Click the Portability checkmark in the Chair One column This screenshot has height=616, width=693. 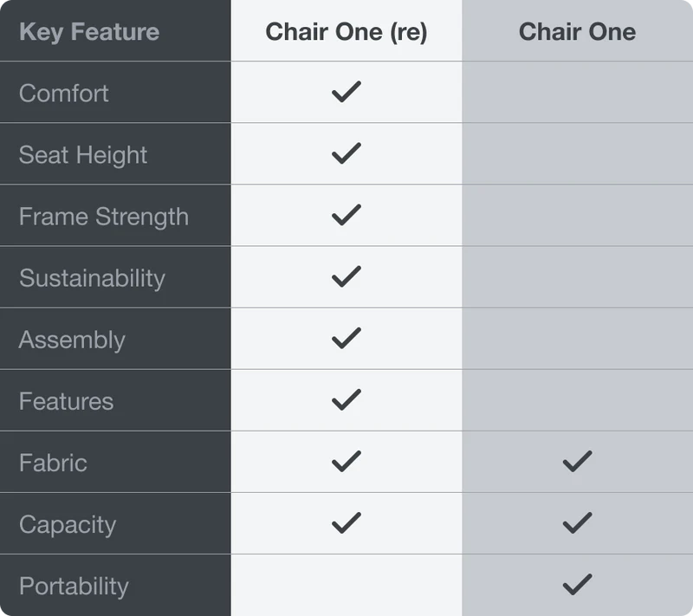point(577,585)
